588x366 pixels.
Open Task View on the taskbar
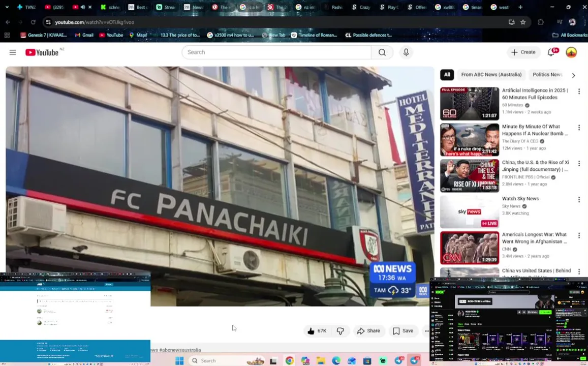273,361
